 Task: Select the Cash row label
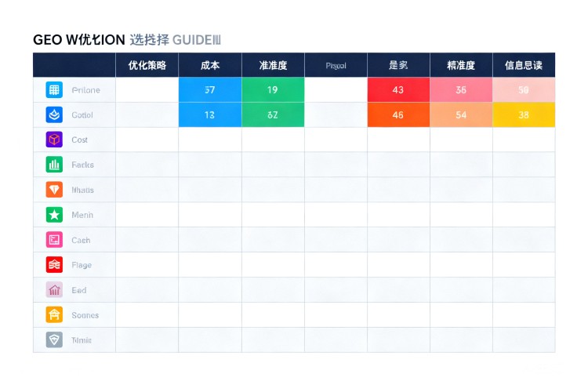(x=81, y=240)
